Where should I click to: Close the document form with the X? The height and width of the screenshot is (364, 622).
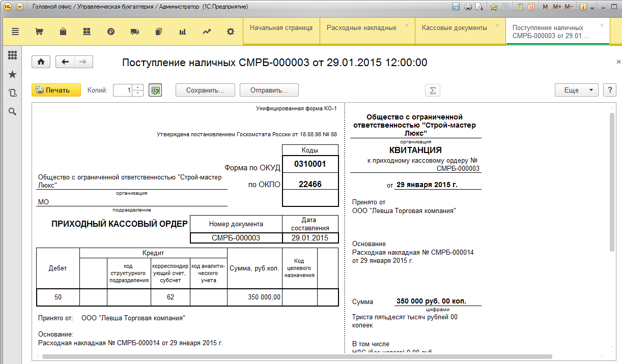pos(618,62)
